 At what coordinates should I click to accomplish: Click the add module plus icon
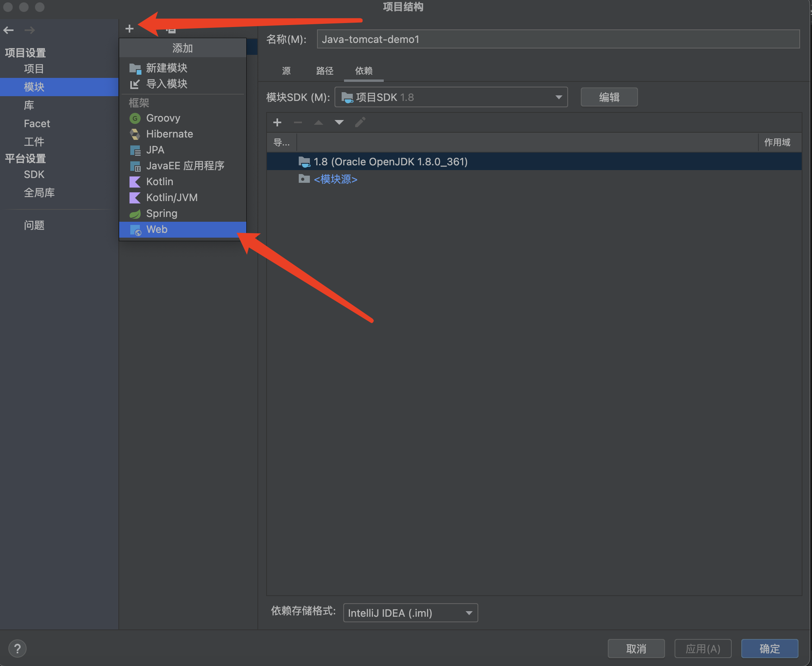(129, 29)
